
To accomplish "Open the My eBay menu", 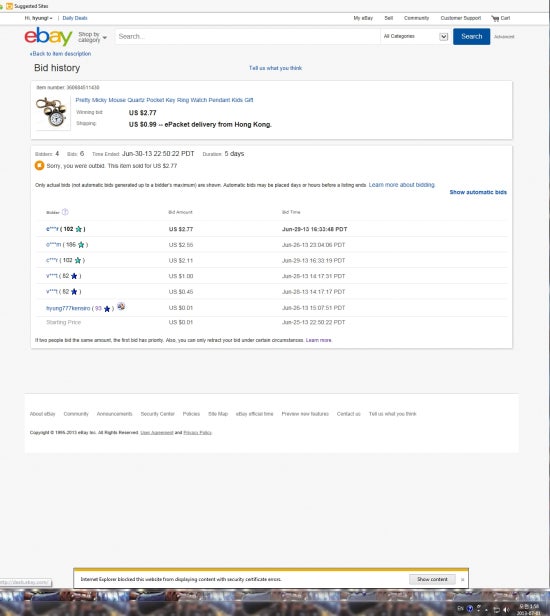I will pyautogui.click(x=363, y=18).
